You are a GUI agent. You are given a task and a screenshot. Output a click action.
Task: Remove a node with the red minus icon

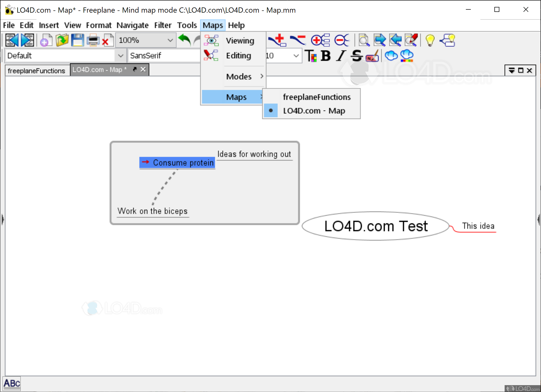tap(298, 40)
